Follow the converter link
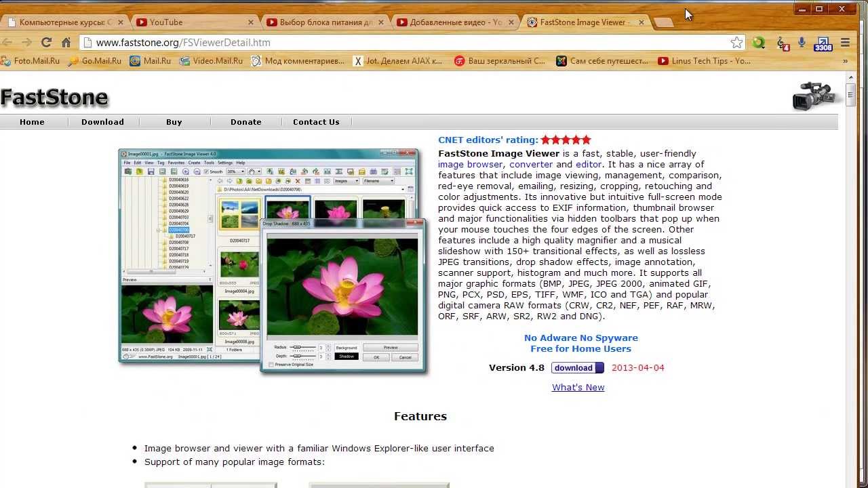The width and height of the screenshot is (868, 488). coord(531,164)
